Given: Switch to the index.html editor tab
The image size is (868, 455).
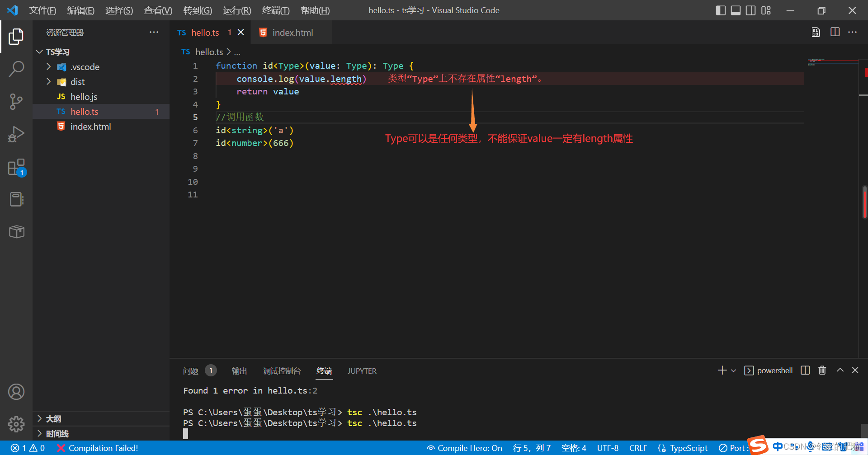Looking at the screenshot, I should pos(292,33).
